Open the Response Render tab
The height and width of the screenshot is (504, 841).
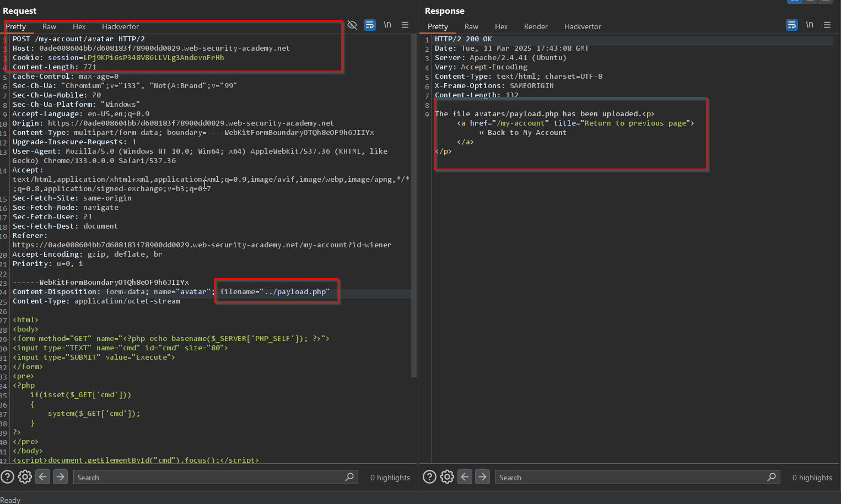[536, 26]
